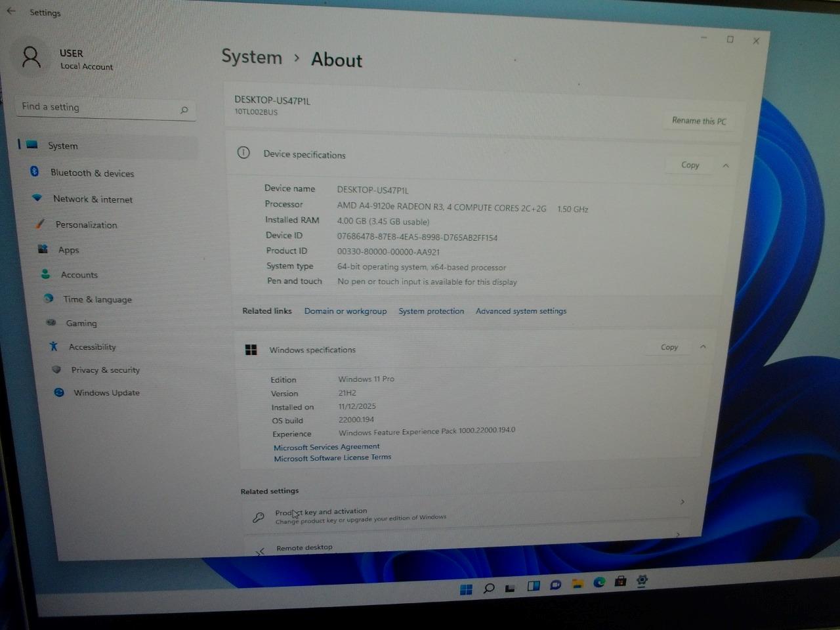Screen dimensions: 840x630
Task: Navigate to Privacy & security
Action: pos(105,370)
